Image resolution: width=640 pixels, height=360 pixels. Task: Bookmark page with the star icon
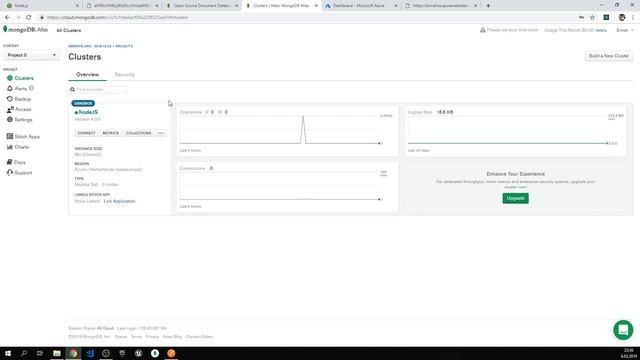[593, 18]
